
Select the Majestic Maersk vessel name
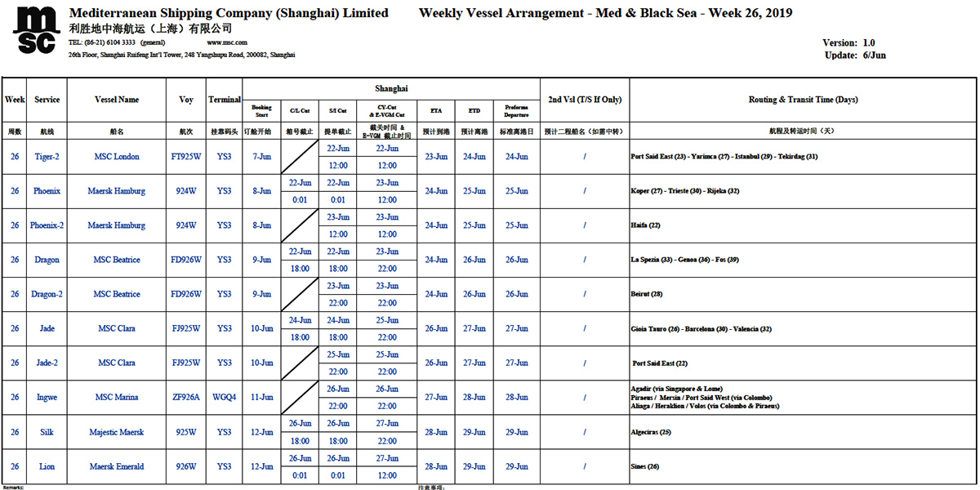click(x=117, y=432)
